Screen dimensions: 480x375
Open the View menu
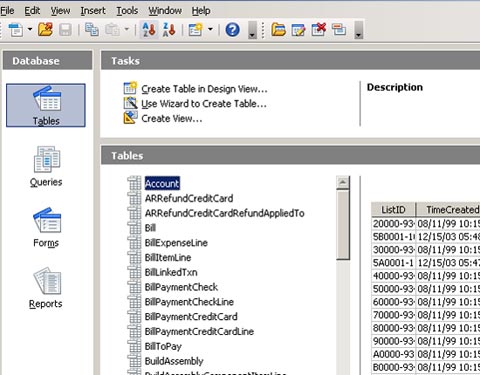60,11
